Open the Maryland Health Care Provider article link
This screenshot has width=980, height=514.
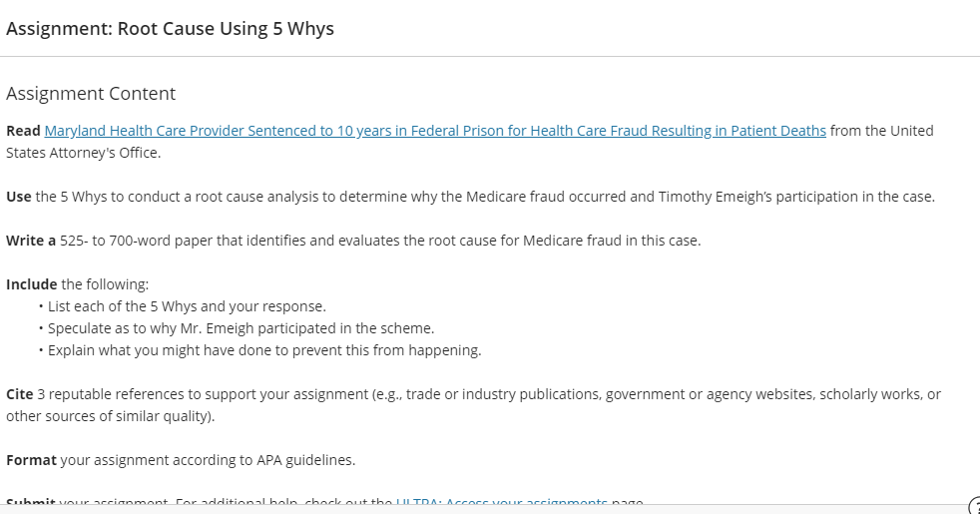click(x=435, y=131)
